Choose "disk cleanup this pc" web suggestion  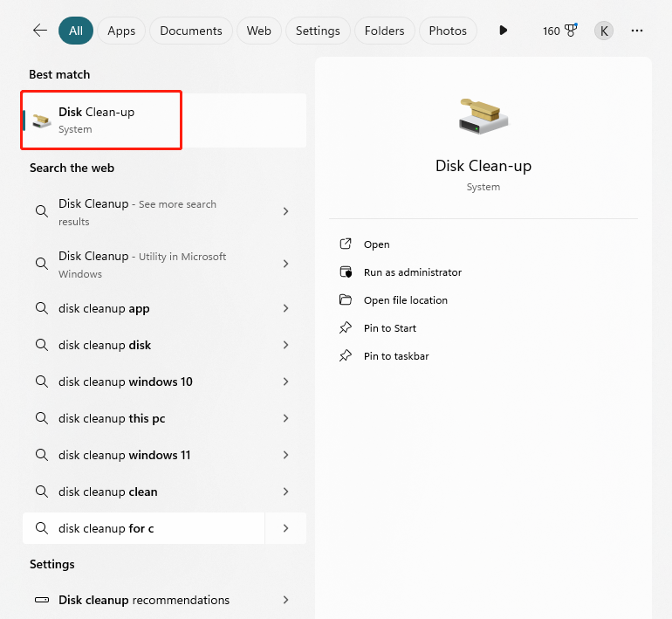[112, 418]
